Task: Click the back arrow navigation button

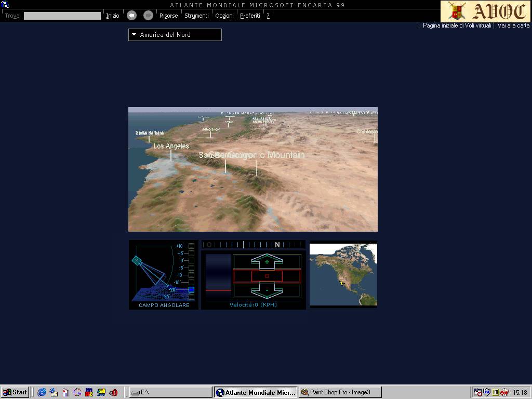Action: (131, 15)
